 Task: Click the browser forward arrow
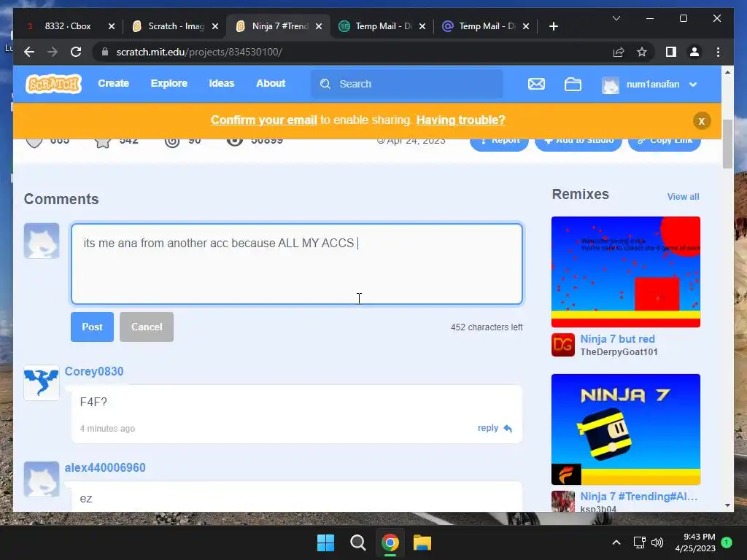click(53, 52)
